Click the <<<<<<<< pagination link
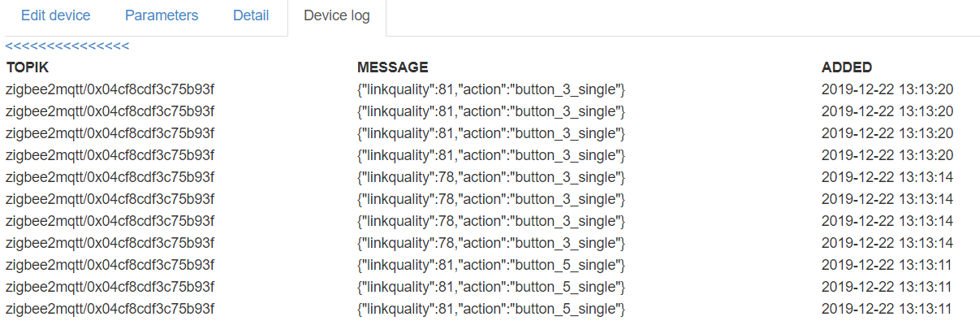The image size is (980, 321). coord(67,46)
